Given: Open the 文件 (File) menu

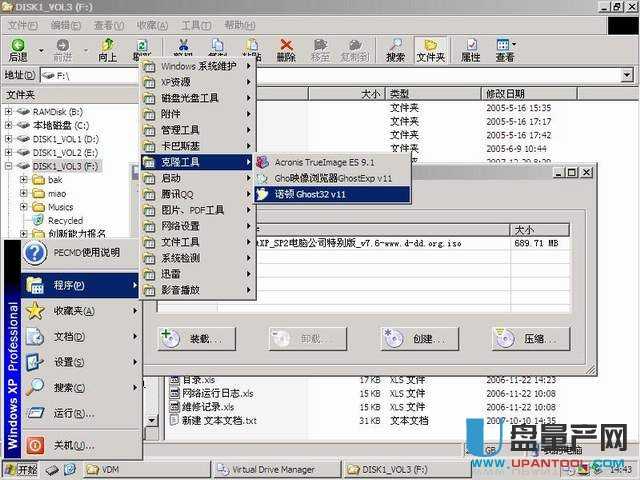Looking at the screenshot, I should point(23,25).
